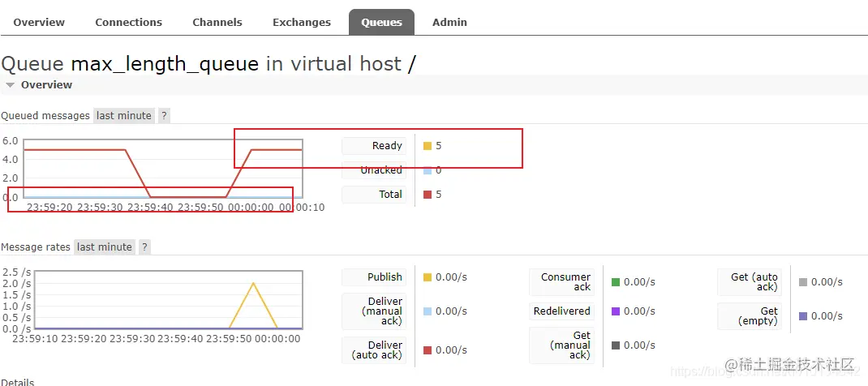Click the yellow Ready color swatch
This screenshot has width=868, height=386.
(428, 146)
